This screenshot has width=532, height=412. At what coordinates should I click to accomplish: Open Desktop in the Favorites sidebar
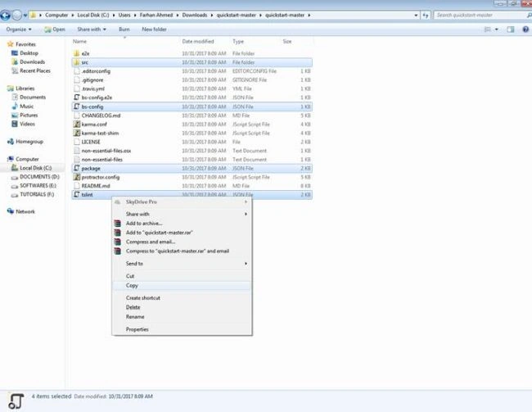pyautogui.click(x=29, y=53)
